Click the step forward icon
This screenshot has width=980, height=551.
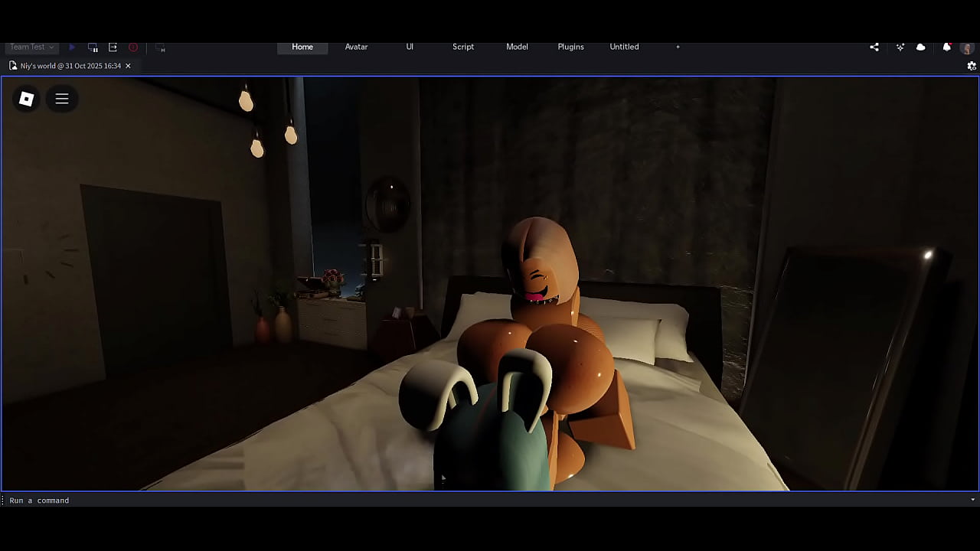pyautogui.click(x=160, y=47)
